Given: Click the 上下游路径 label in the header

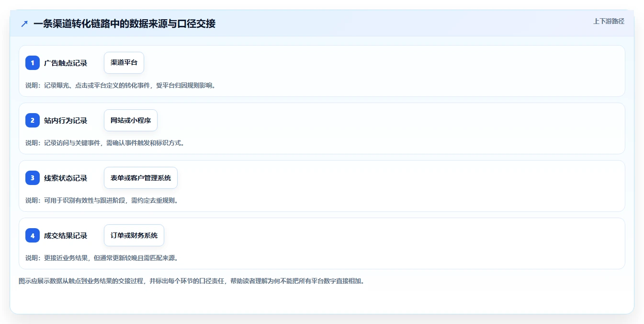Looking at the screenshot, I should (609, 21).
